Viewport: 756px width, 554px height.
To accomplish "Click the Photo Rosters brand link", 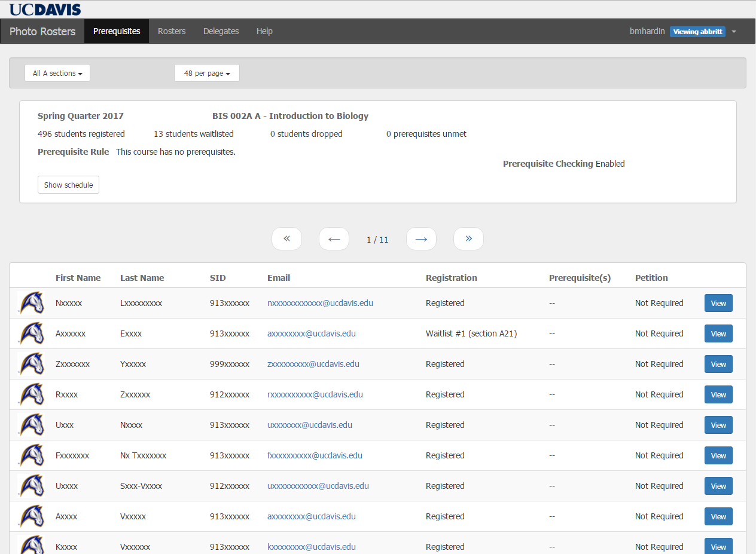I will coord(42,31).
